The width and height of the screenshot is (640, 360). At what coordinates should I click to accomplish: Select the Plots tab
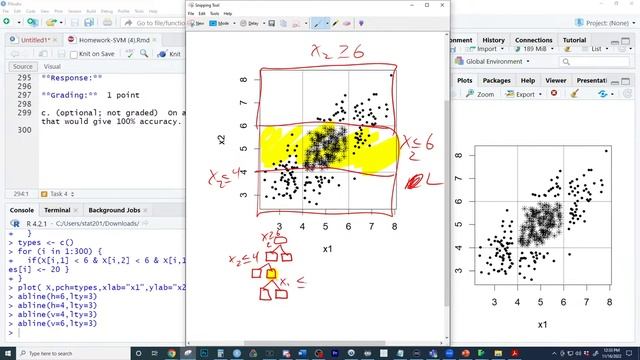tap(464, 80)
